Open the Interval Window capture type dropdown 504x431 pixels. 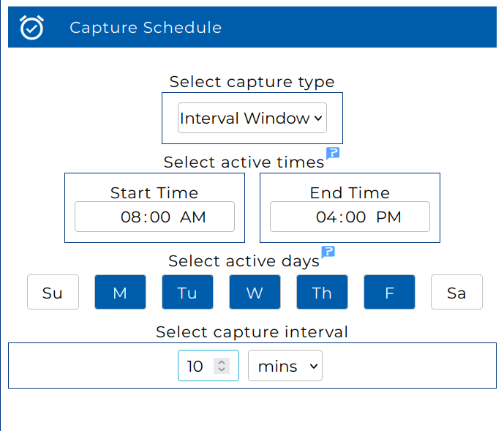point(252,119)
